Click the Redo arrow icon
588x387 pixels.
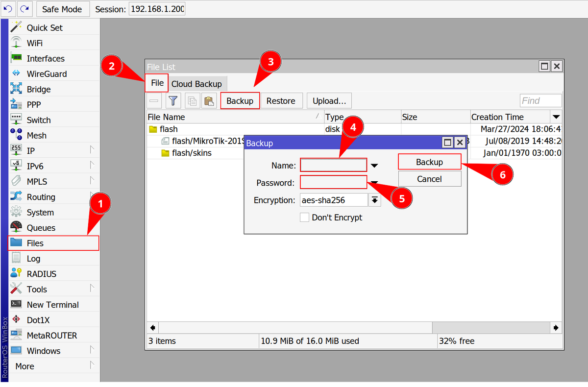tap(24, 9)
